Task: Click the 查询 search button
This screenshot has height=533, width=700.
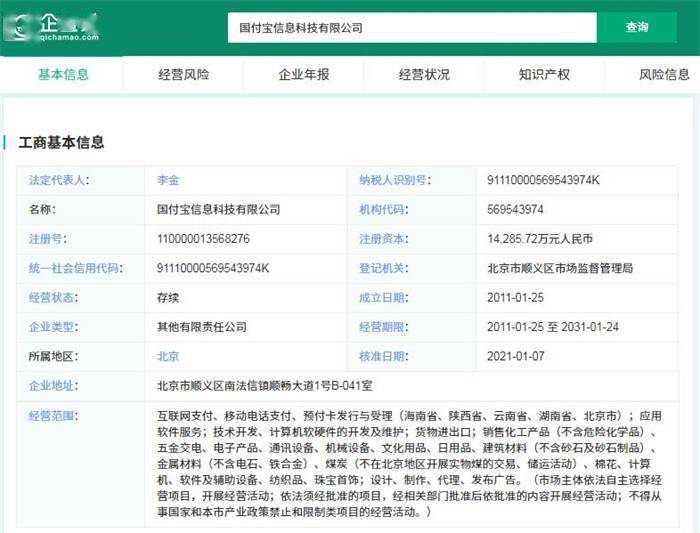Action: [x=637, y=27]
